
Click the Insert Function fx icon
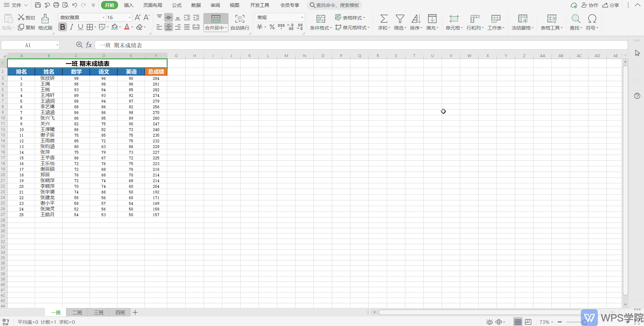click(x=89, y=45)
